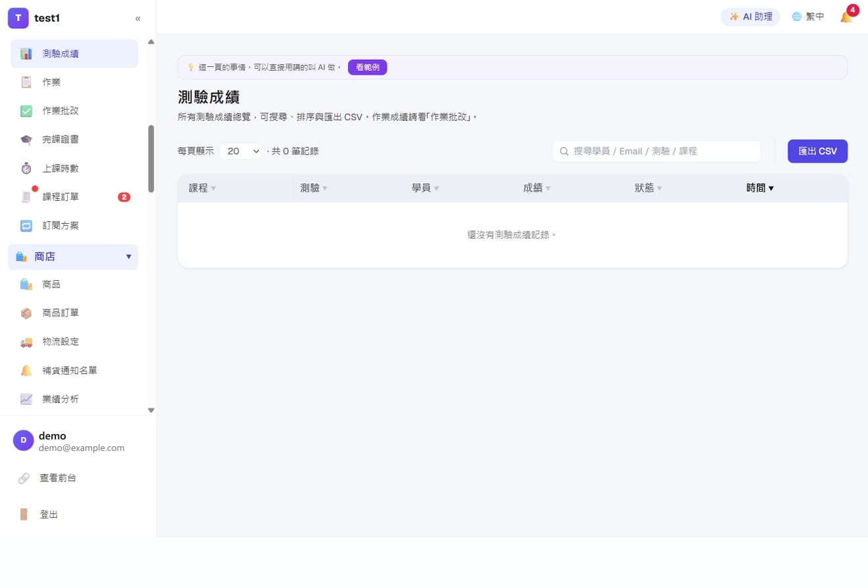This screenshot has height=588, width=868.
Task: Open 完課證書 menu item
Action: click(74, 140)
